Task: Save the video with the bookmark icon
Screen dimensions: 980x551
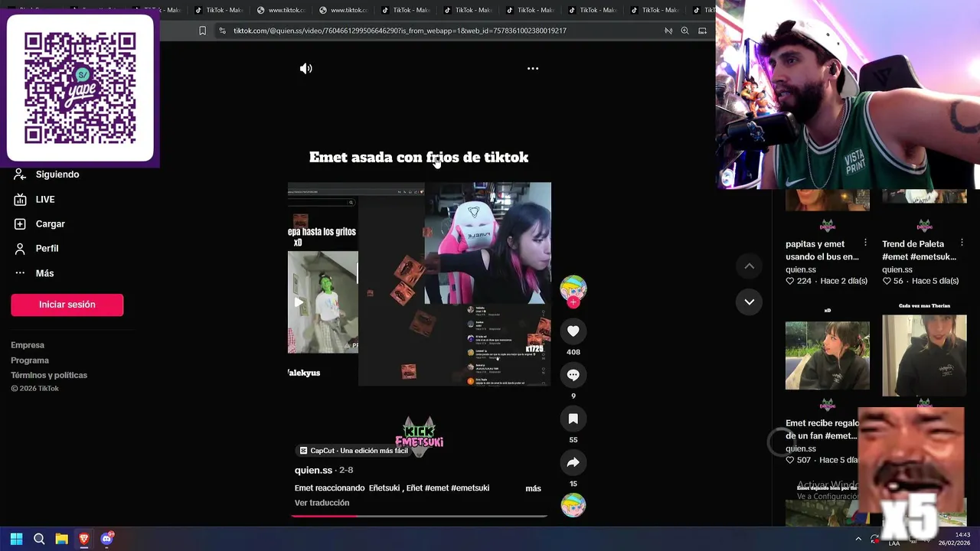Action: pos(573,419)
